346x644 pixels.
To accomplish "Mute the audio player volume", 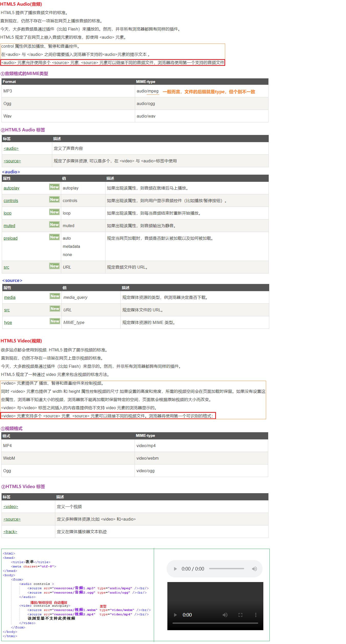I will 254,569.
